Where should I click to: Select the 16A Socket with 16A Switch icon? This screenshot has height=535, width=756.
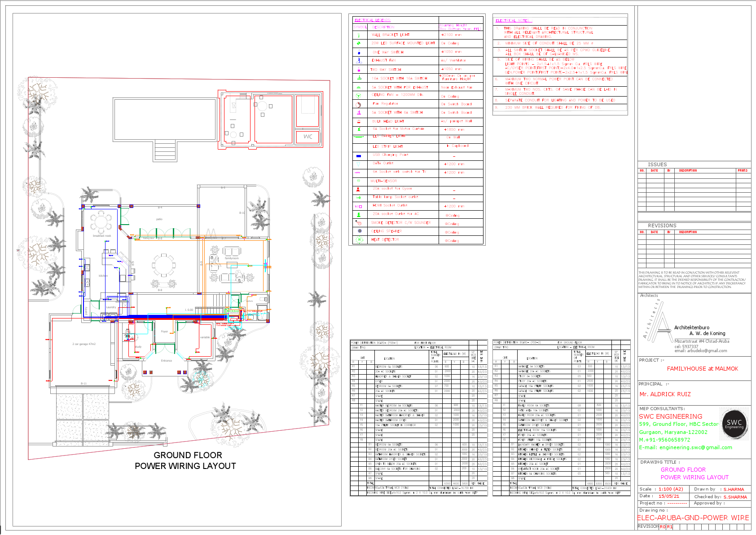click(358, 77)
